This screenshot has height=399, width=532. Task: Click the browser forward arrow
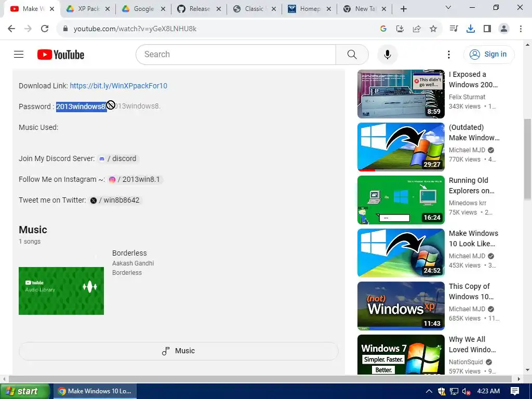(28, 29)
